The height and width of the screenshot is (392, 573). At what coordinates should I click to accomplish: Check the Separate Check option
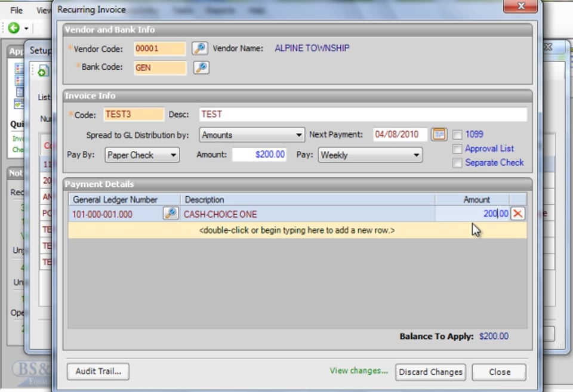point(457,163)
